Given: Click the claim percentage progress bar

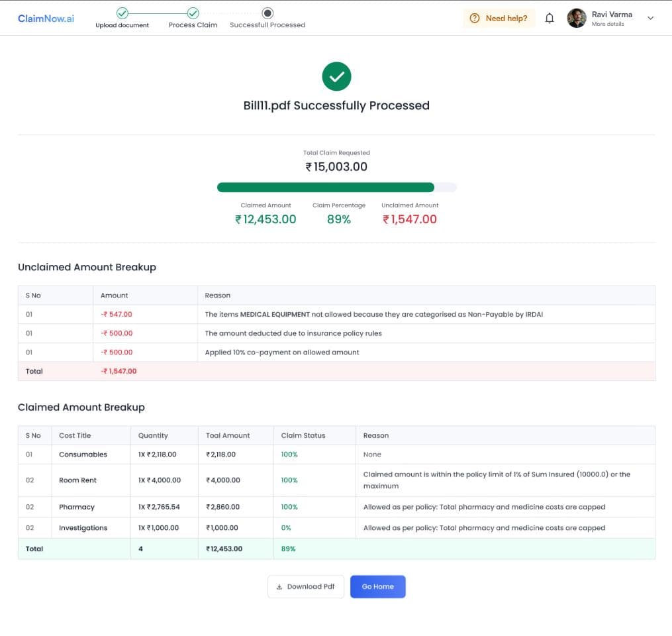Looking at the screenshot, I should 336,187.
